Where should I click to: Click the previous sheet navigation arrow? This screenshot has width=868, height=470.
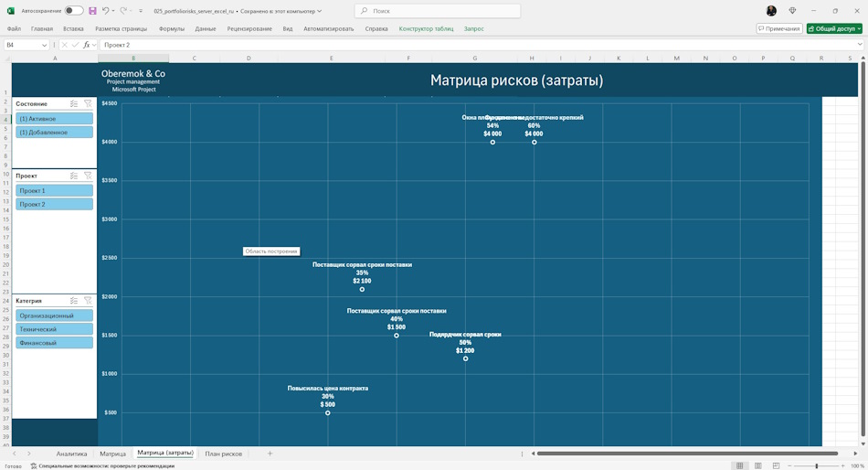tap(15, 454)
